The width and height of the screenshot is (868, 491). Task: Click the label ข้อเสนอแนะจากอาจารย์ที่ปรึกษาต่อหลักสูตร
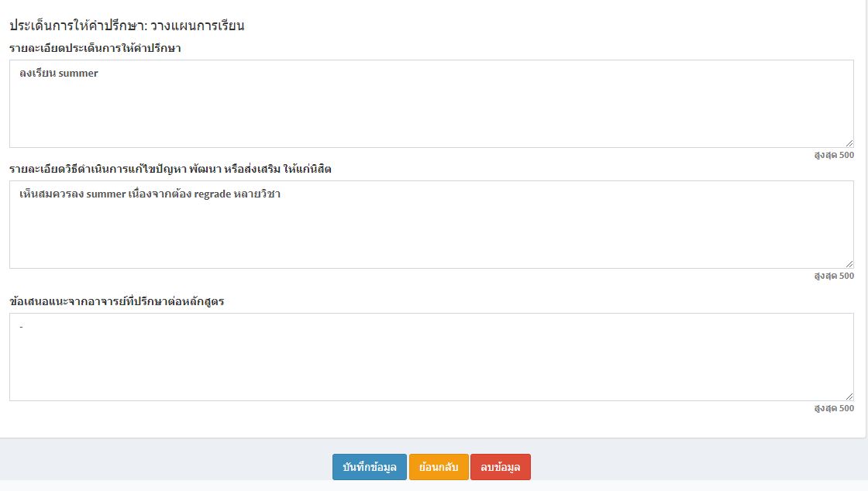[117, 301]
